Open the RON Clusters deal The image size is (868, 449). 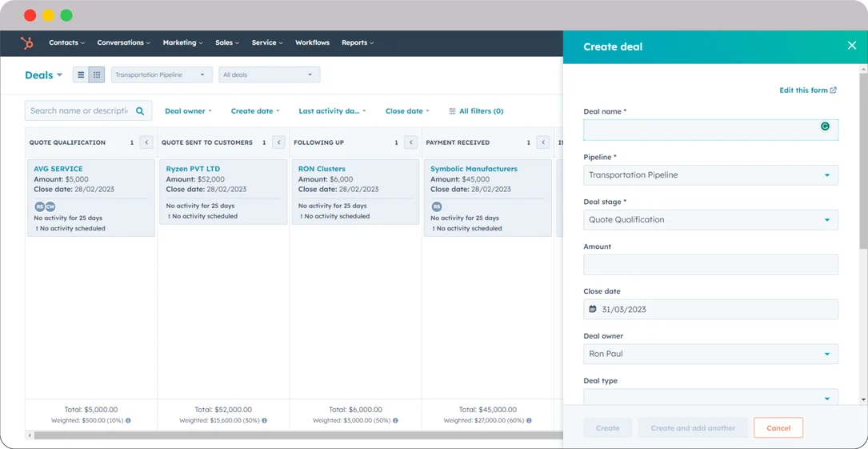[322, 169]
